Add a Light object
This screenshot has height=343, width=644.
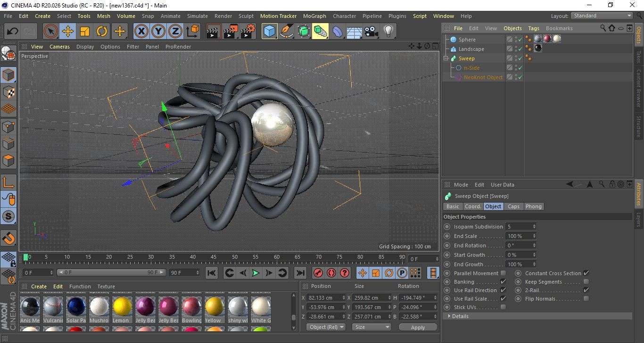(388, 32)
